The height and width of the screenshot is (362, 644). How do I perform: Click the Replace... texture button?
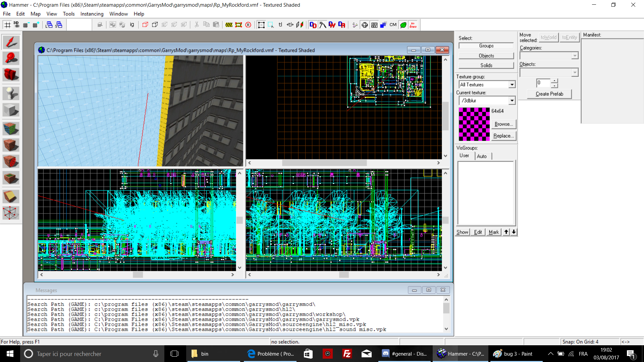pyautogui.click(x=504, y=136)
